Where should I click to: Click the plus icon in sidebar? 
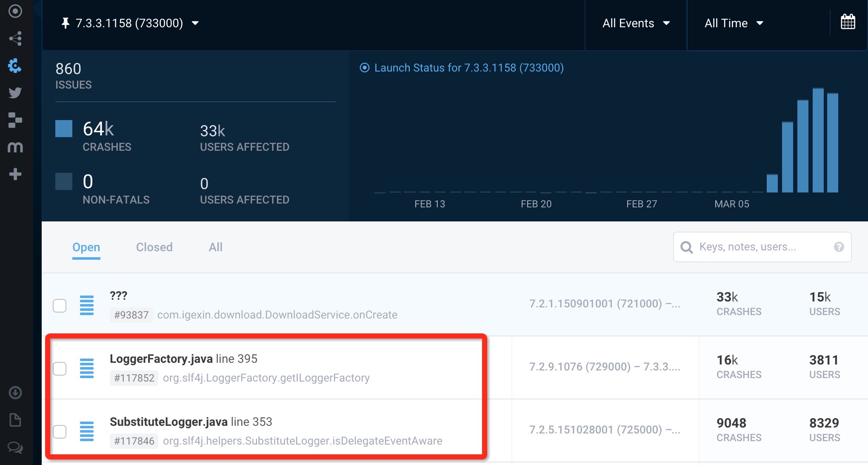click(x=15, y=174)
